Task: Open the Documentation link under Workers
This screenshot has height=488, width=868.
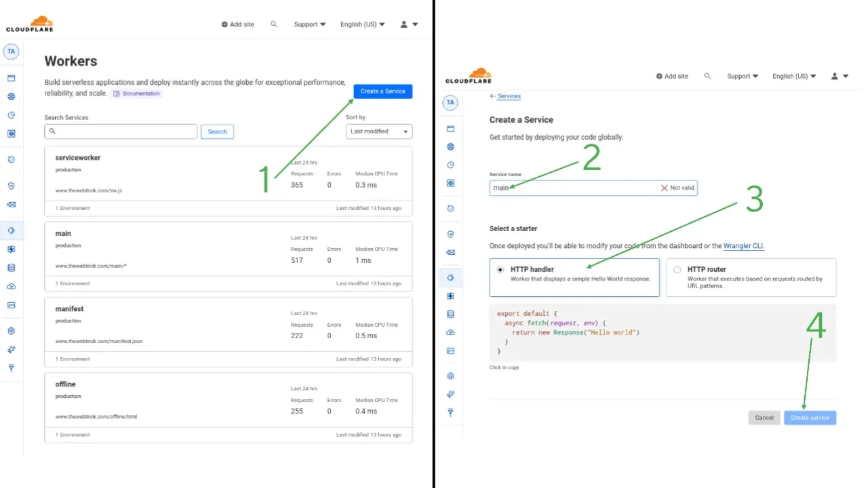Action: pos(137,94)
